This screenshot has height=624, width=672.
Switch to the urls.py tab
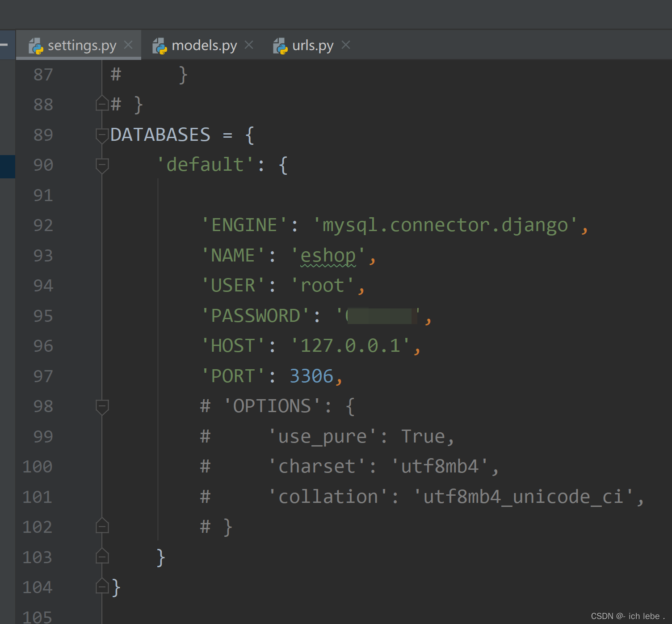tap(313, 46)
